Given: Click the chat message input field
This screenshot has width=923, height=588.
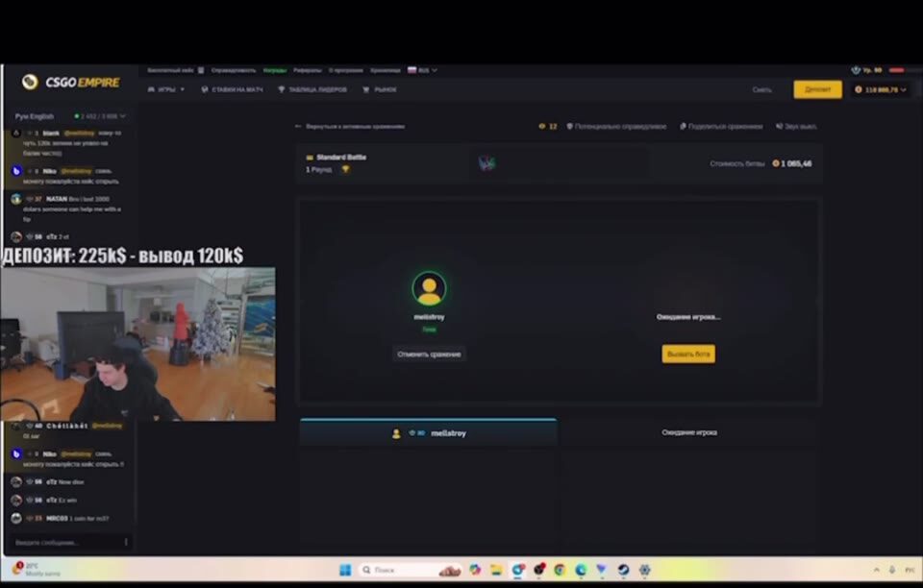Looking at the screenshot, I should pos(62,542).
